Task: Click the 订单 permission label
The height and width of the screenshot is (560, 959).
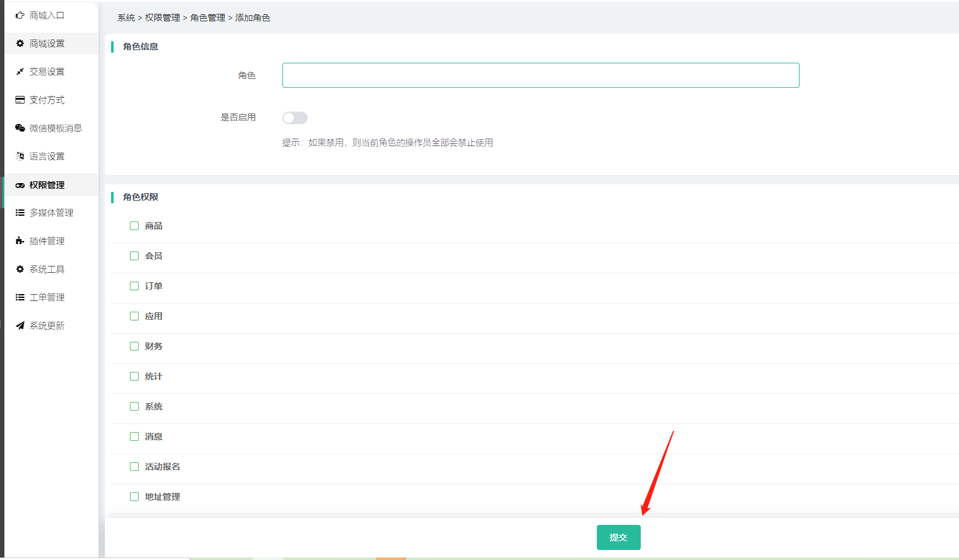Action: [154, 286]
